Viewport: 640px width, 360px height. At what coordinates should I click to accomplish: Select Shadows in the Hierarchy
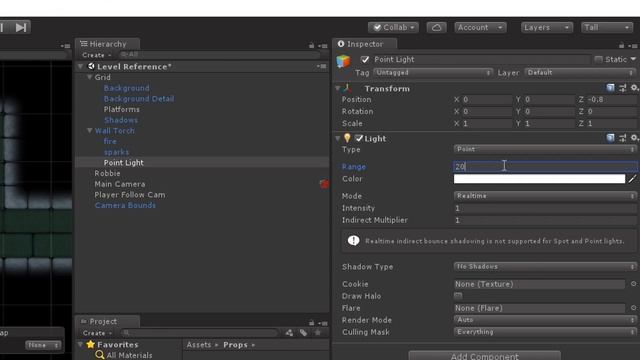121,120
